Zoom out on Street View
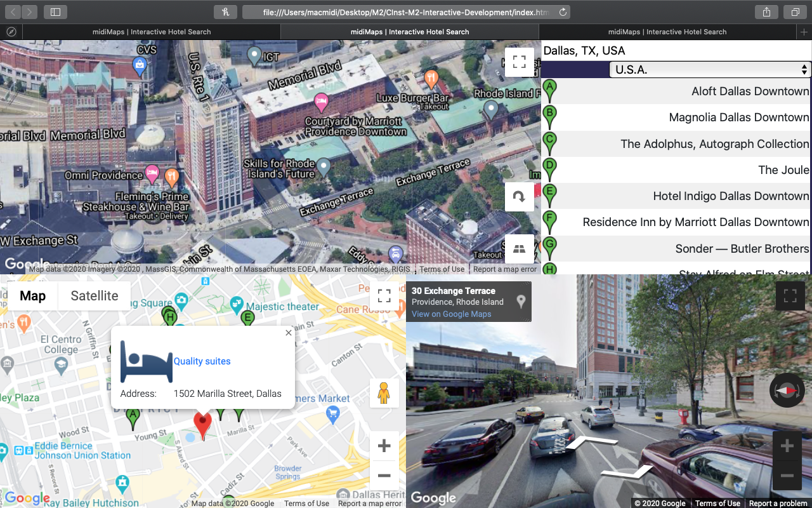This screenshot has width=812, height=508. click(787, 475)
